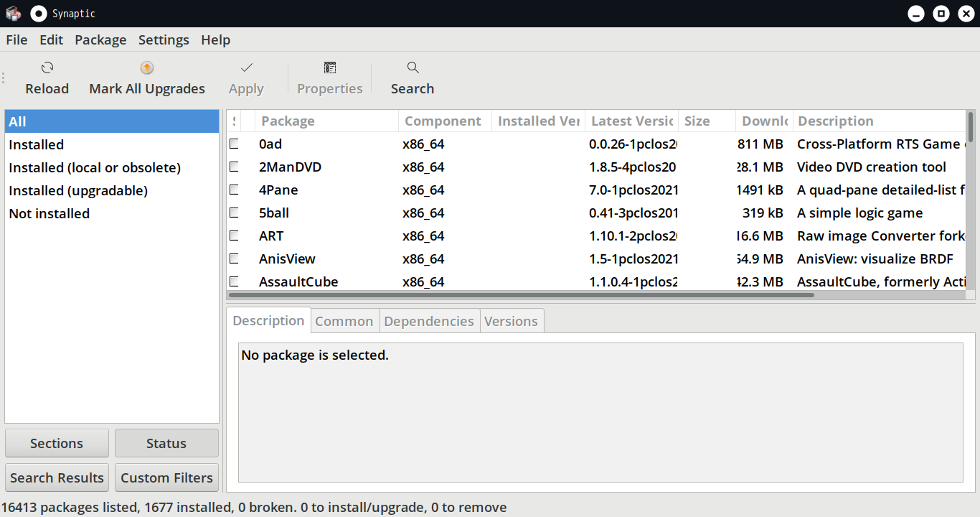The image size is (980, 517).
Task: Select the AnisView package name
Action: [x=287, y=258]
